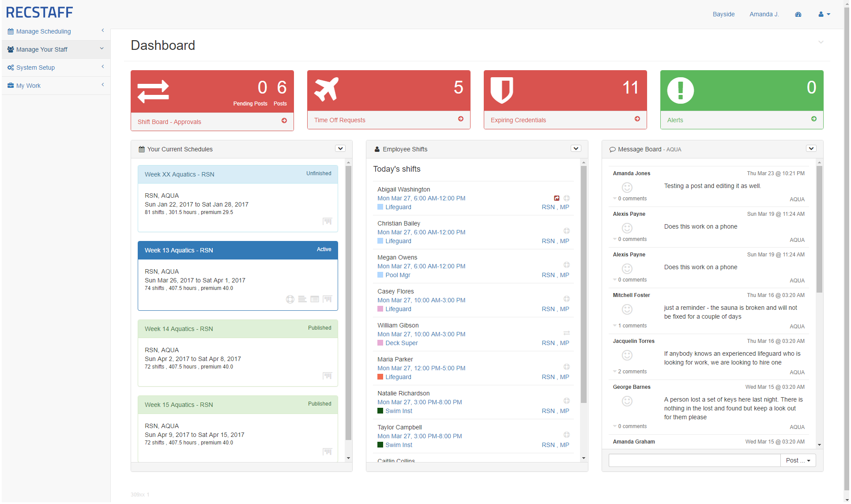The height and width of the screenshot is (504, 851).
Task: Open the Post options dropdown button
Action: click(798, 460)
